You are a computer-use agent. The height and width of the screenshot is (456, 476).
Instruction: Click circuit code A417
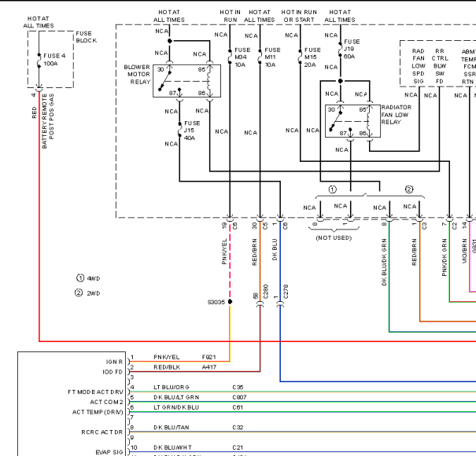coord(209,367)
